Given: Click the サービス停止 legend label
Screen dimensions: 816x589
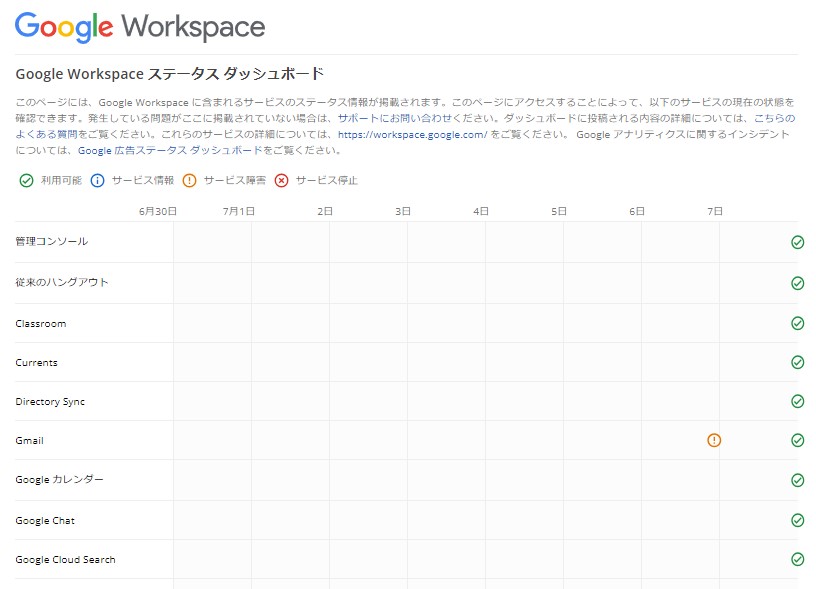Looking at the screenshot, I should click(327, 181).
